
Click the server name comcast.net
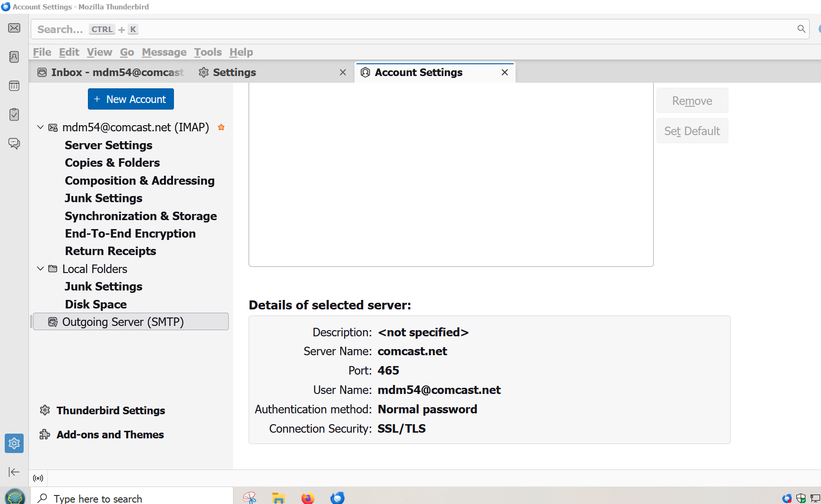click(x=412, y=351)
